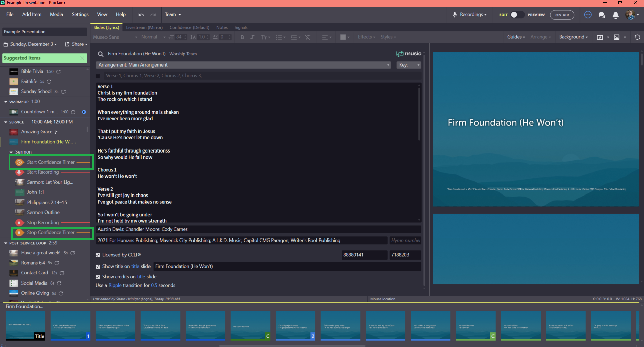Toggle repeat icon on Sunday School item
The image size is (644, 347).
pos(63,92)
